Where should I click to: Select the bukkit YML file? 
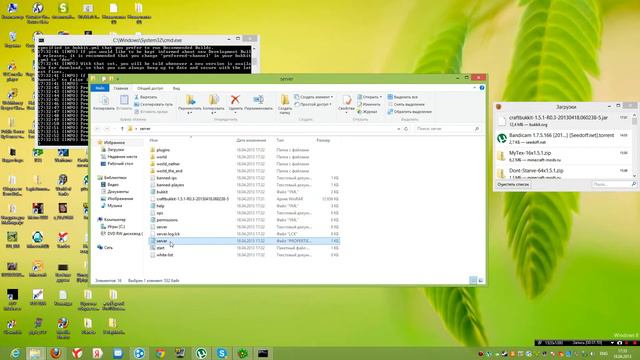pos(162,192)
